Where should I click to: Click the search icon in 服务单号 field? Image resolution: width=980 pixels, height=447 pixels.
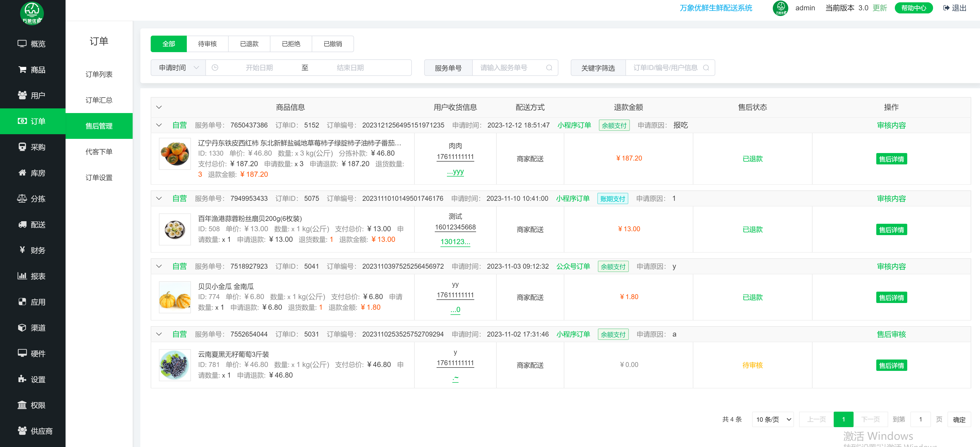(549, 68)
